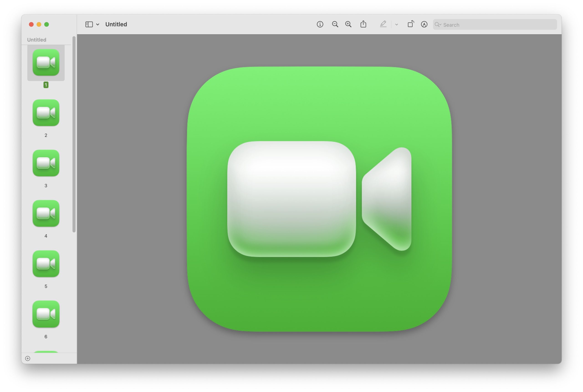Expand the sidebar view options chevron
The image size is (583, 392).
(98, 25)
